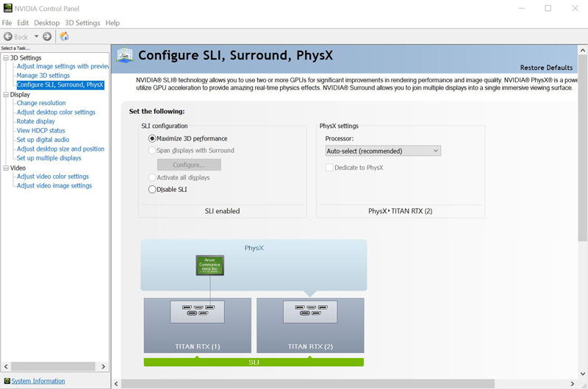The height and width of the screenshot is (389, 588).
Task: Collapse the Display tree node
Action: pos(6,95)
